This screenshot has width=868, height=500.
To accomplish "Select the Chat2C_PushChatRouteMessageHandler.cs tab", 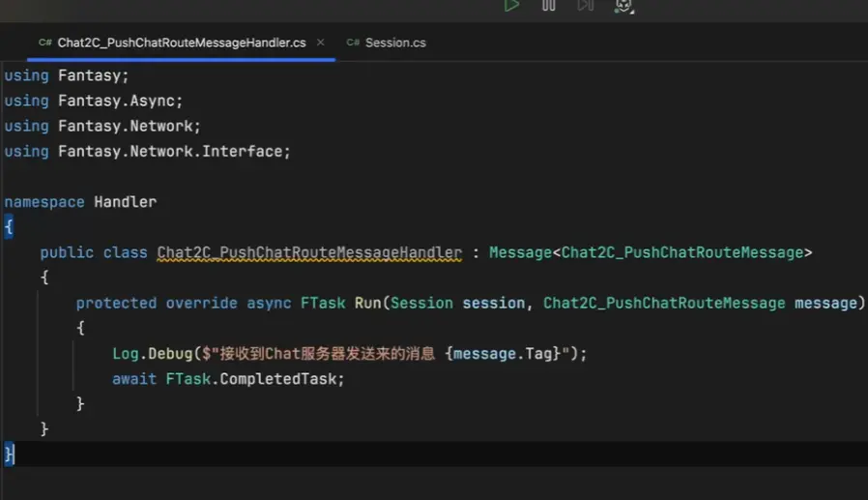I will 181,43.
